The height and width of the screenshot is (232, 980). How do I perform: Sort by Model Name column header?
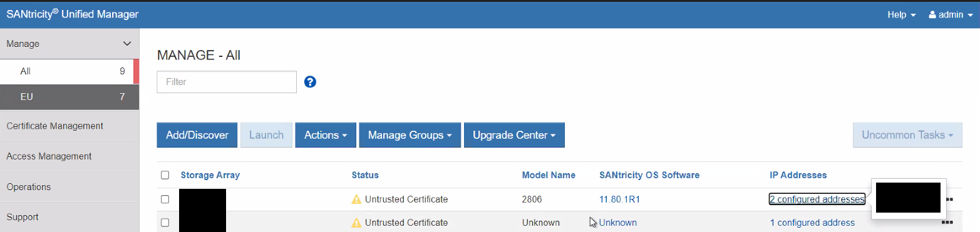click(549, 175)
